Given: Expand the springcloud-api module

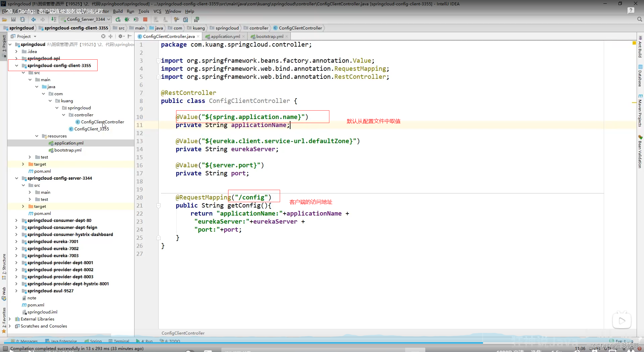Looking at the screenshot, I should (x=16, y=59).
